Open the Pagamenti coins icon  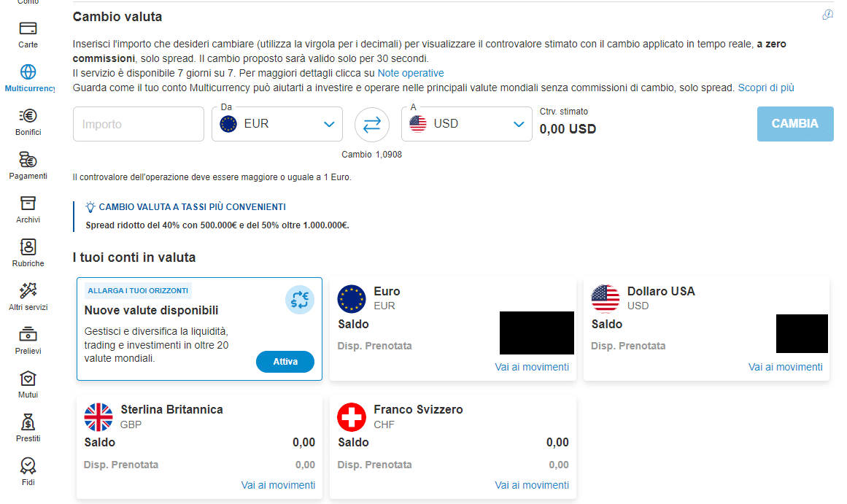point(28,159)
